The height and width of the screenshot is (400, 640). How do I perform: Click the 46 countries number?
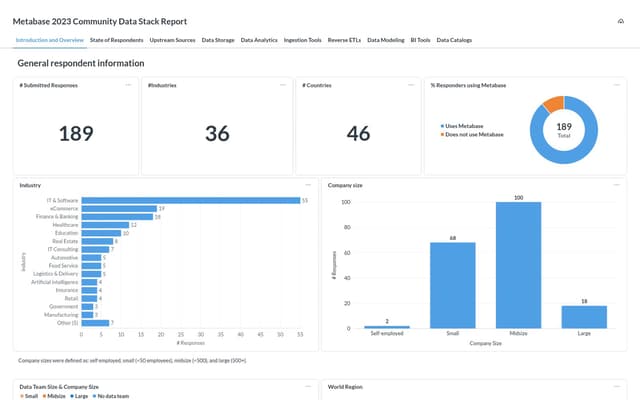click(x=358, y=133)
